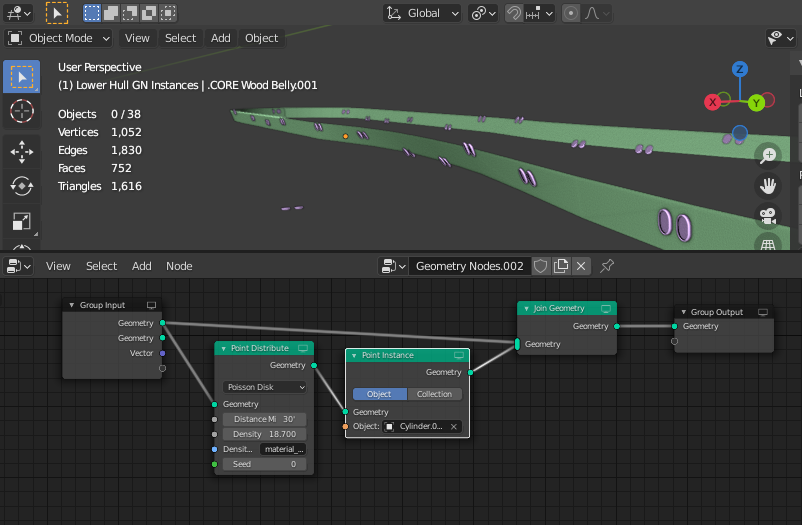Activate the Select Box tool
This screenshot has height=525, width=802.
[x=21, y=77]
